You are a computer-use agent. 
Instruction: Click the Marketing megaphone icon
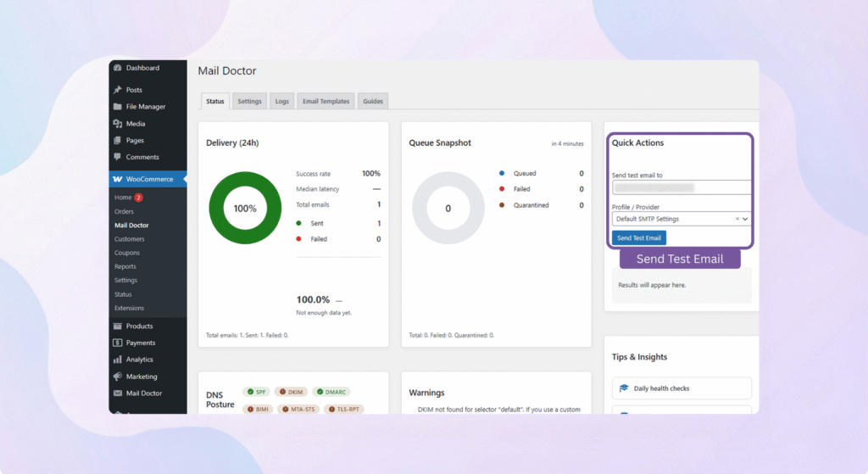tap(118, 376)
